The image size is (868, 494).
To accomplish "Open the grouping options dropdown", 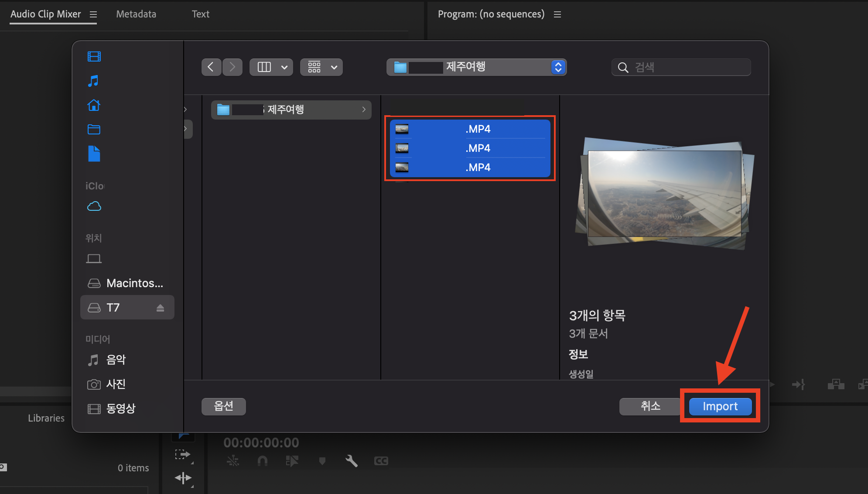I will (x=334, y=67).
